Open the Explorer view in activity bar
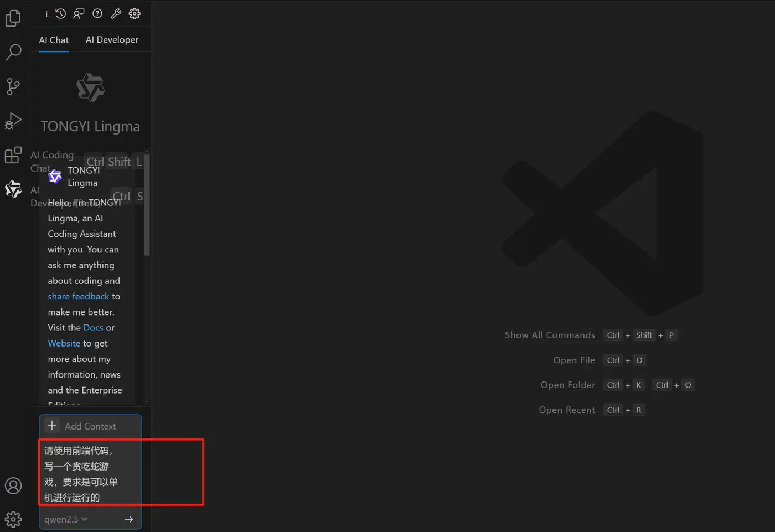 pyautogui.click(x=13, y=18)
